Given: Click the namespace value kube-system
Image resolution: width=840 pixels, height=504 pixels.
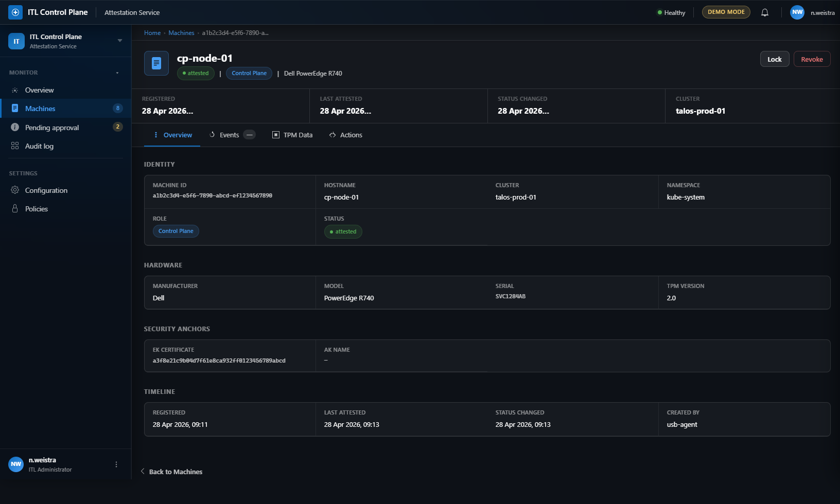Looking at the screenshot, I should click(x=686, y=197).
